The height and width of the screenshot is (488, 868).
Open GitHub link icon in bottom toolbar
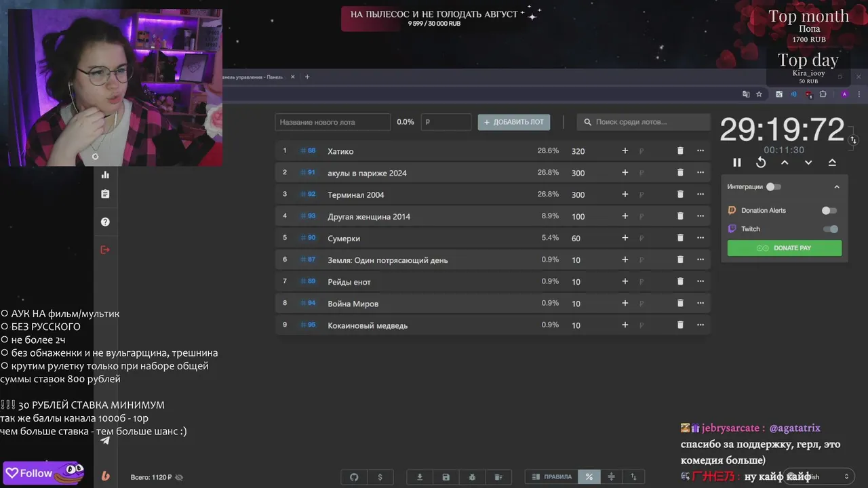tap(354, 477)
